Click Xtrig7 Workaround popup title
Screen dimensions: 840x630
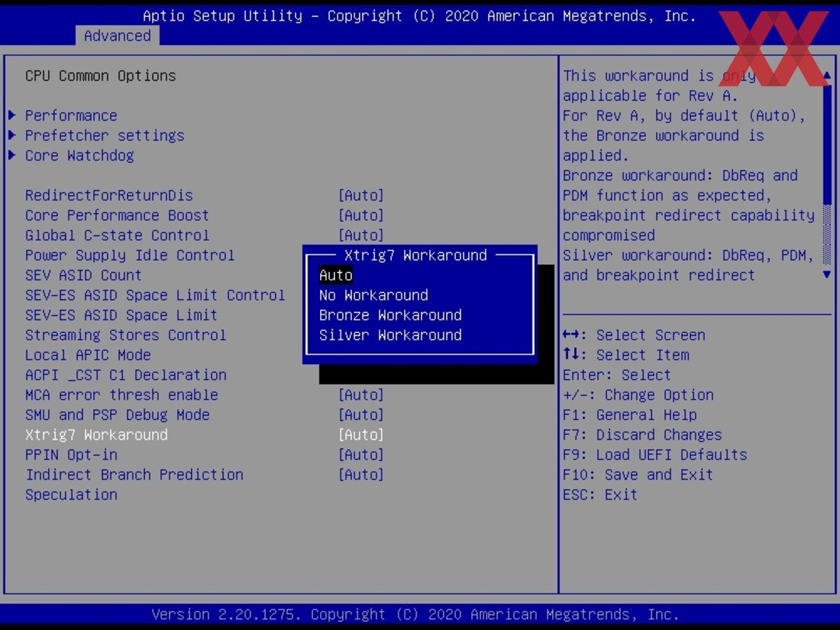[x=416, y=255]
